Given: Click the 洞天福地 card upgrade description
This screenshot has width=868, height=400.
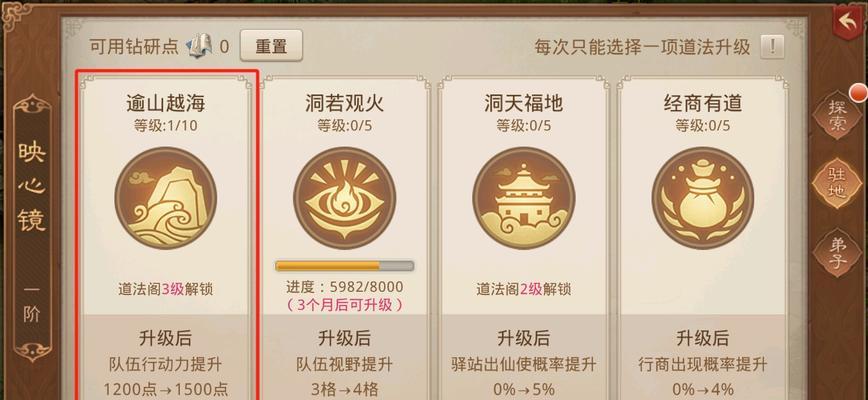Looking at the screenshot, I should tap(524, 376).
